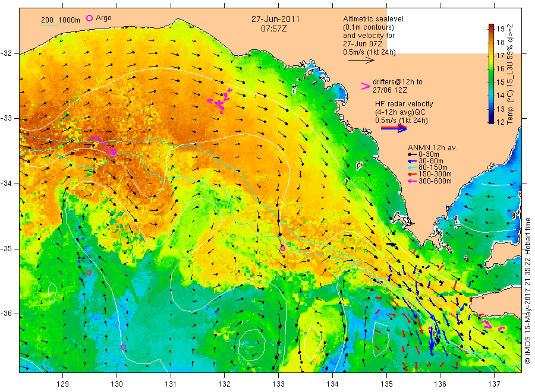535x392 pixels.
Task: Click the magenta drifter track cluster near 132E
Action: [x=220, y=100]
